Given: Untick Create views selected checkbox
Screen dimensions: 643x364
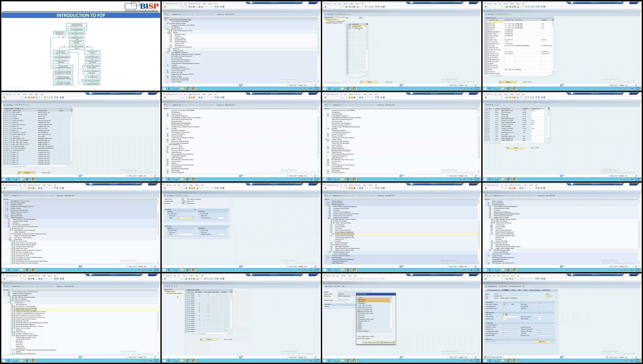Looking at the screenshot, I should click(357, 339).
